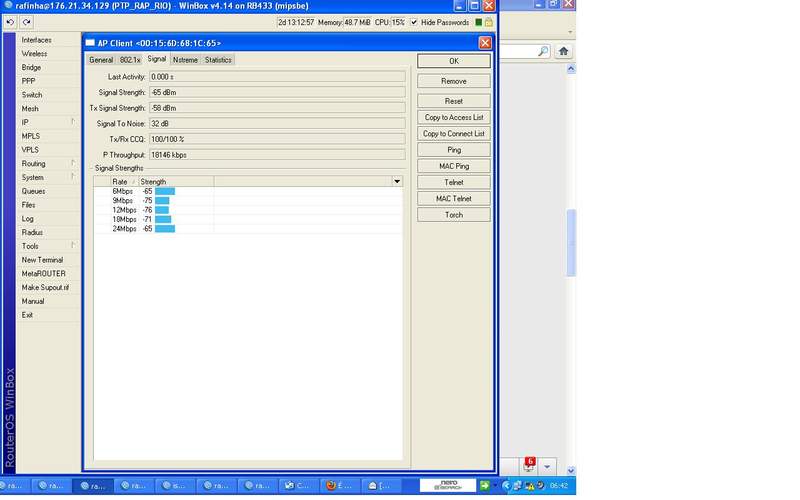The height and width of the screenshot is (500, 800).
Task: Open the MPLS menu item
Action: tap(31, 136)
